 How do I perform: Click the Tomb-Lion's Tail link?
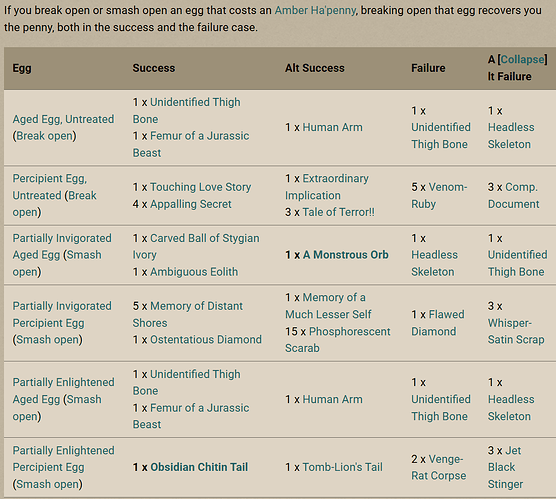coord(343,467)
